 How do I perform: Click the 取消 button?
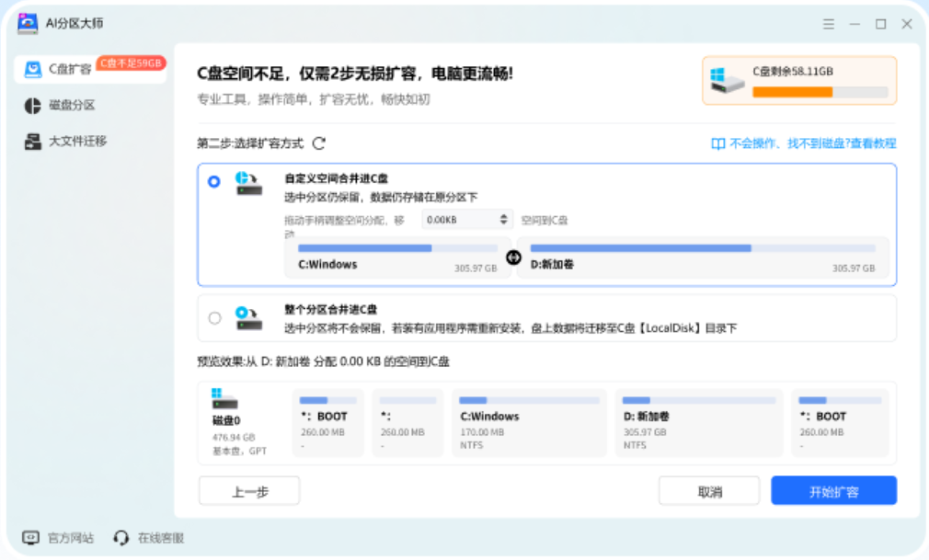pyautogui.click(x=709, y=491)
